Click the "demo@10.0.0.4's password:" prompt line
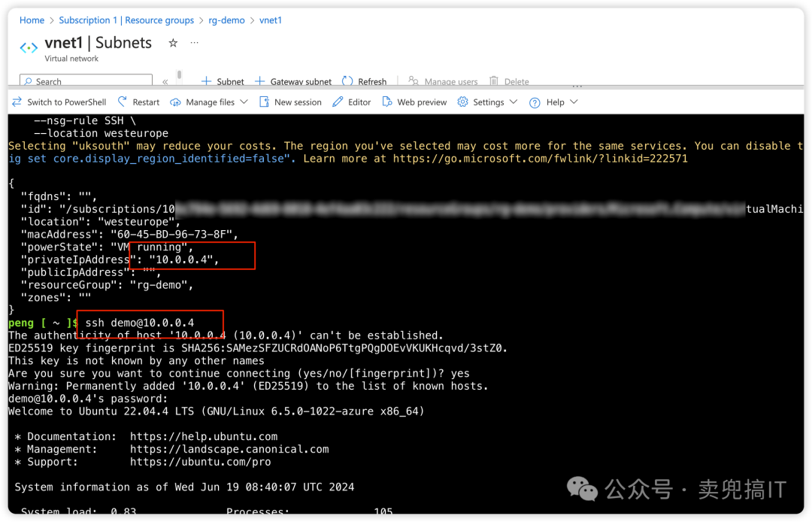 coord(88,399)
